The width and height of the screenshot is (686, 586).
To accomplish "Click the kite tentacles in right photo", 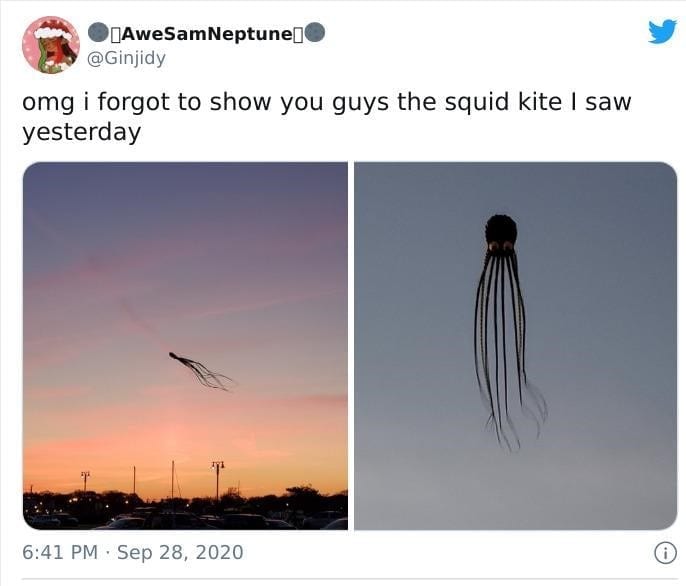I will (x=508, y=350).
